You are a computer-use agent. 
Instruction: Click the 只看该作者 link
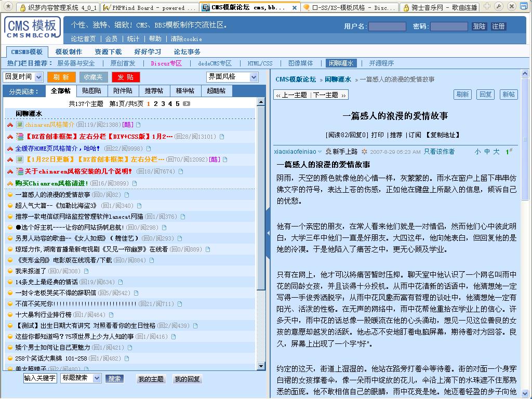pyautogui.click(x=439, y=152)
